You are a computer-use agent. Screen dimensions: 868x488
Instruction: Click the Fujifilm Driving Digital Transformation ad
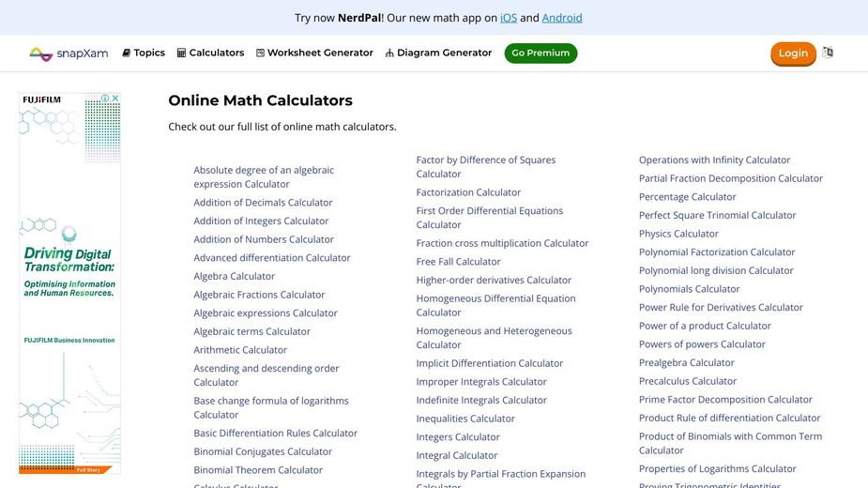click(69, 272)
